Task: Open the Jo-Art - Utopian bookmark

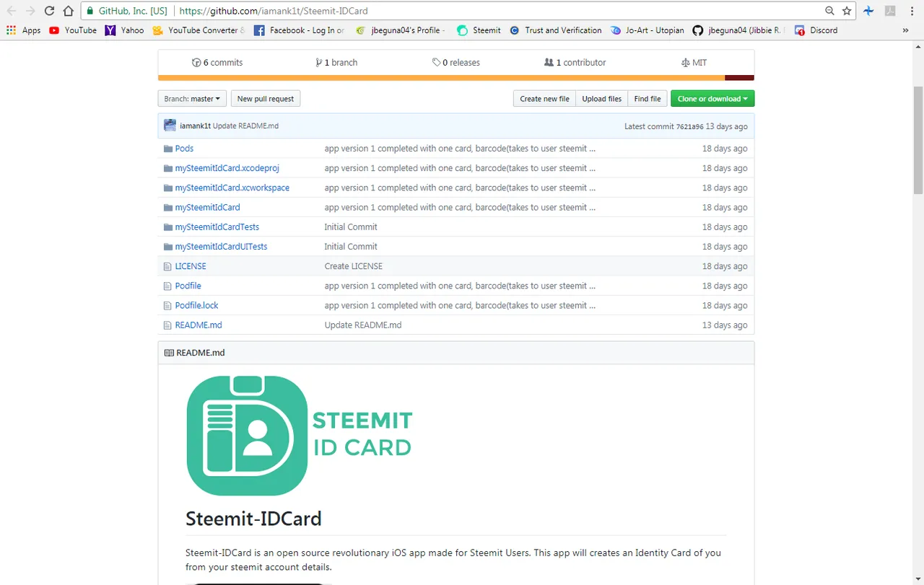Action: coord(647,30)
